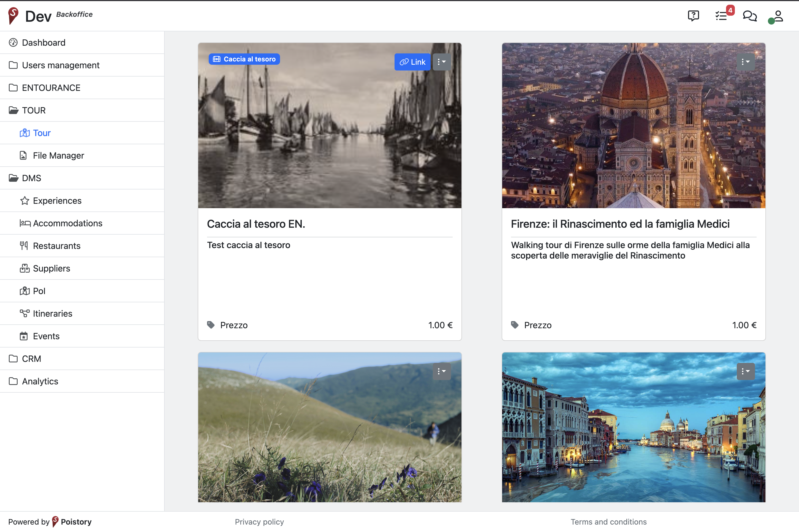Open the tasks list with 4 badge
The height and width of the screenshot is (532, 799).
pyautogui.click(x=722, y=16)
